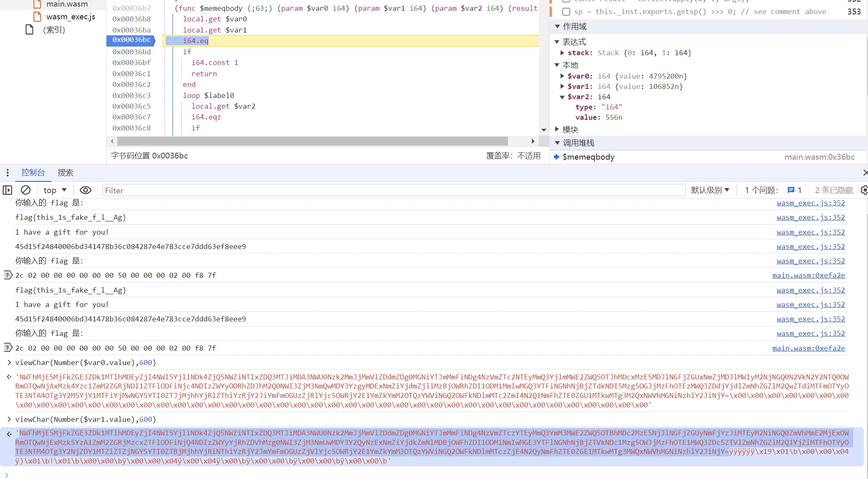Focus the console Filter input
The image size is (868, 479).
click(x=394, y=190)
